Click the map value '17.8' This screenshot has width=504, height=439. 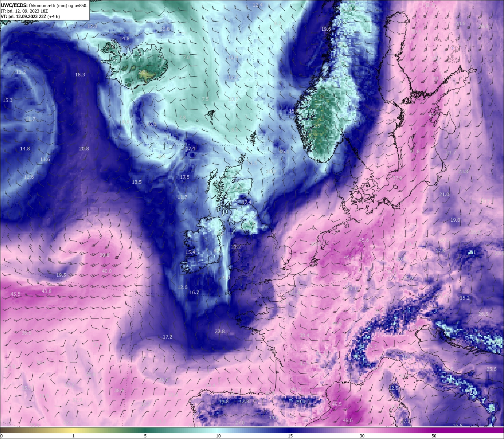[x=440, y=251]
